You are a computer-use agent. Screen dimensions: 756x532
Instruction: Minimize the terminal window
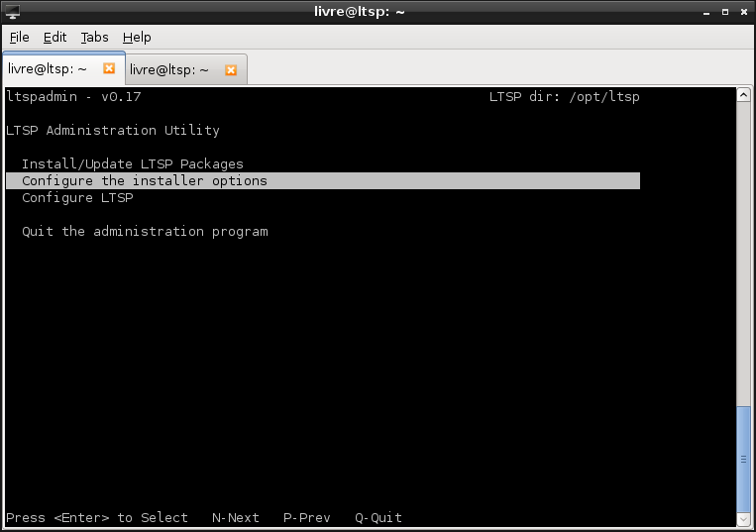click(706, 12)
